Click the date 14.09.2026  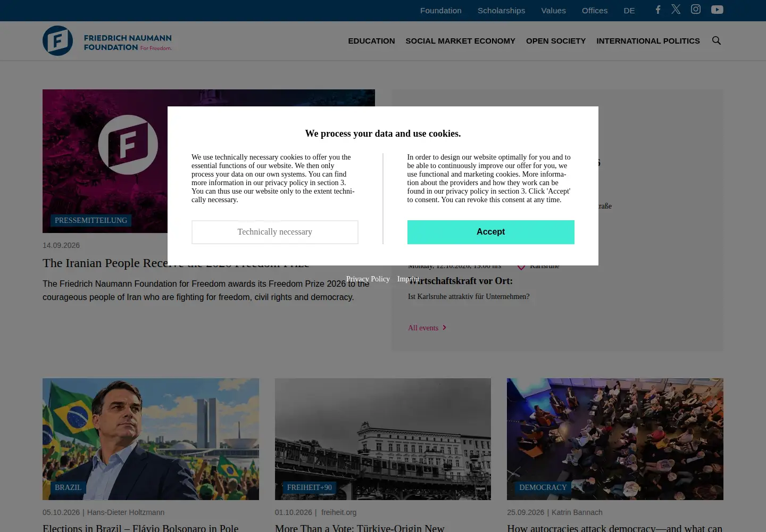pyautogui.click(x=61, y=245)
